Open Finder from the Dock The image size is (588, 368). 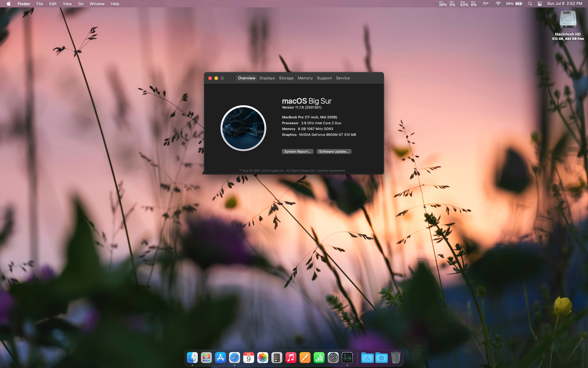[192, 358]
